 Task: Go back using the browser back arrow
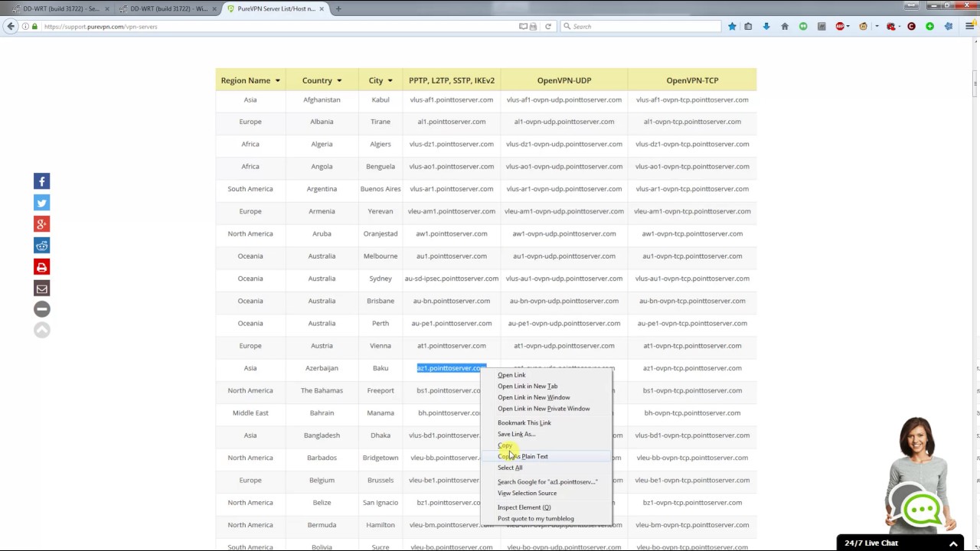point(11,26)
